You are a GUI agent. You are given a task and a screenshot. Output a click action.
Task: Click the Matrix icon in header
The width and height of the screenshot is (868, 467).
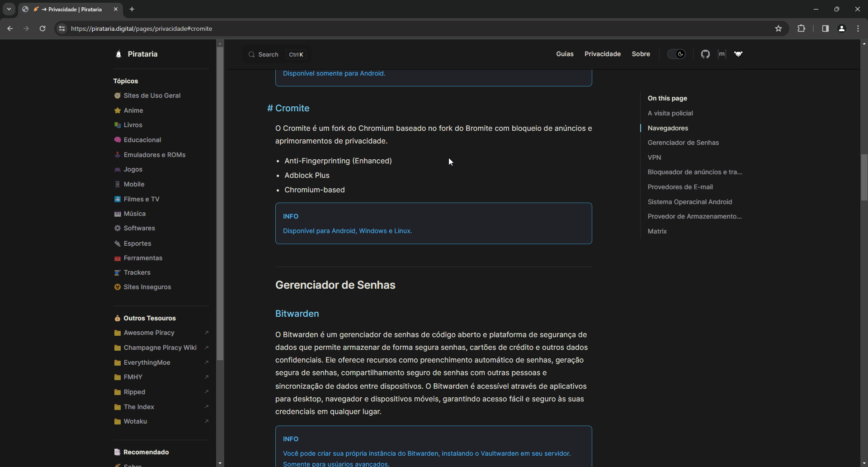tap(722, 54)
